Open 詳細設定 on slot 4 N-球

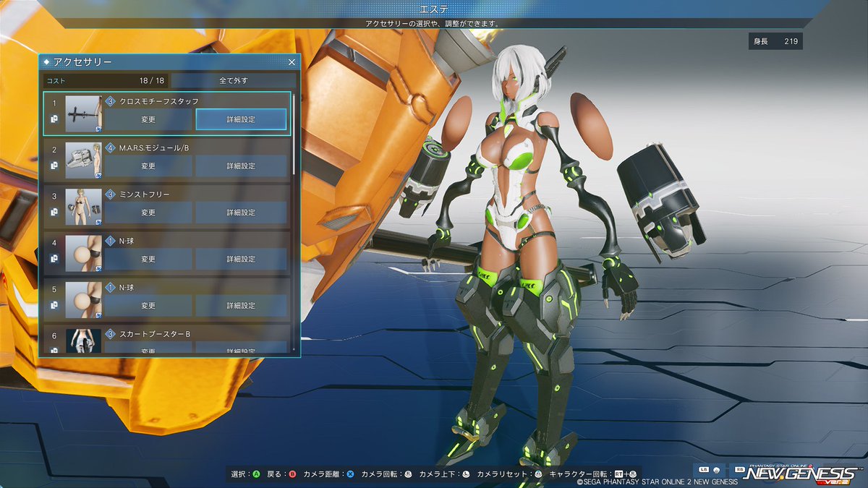click(241, 259)
